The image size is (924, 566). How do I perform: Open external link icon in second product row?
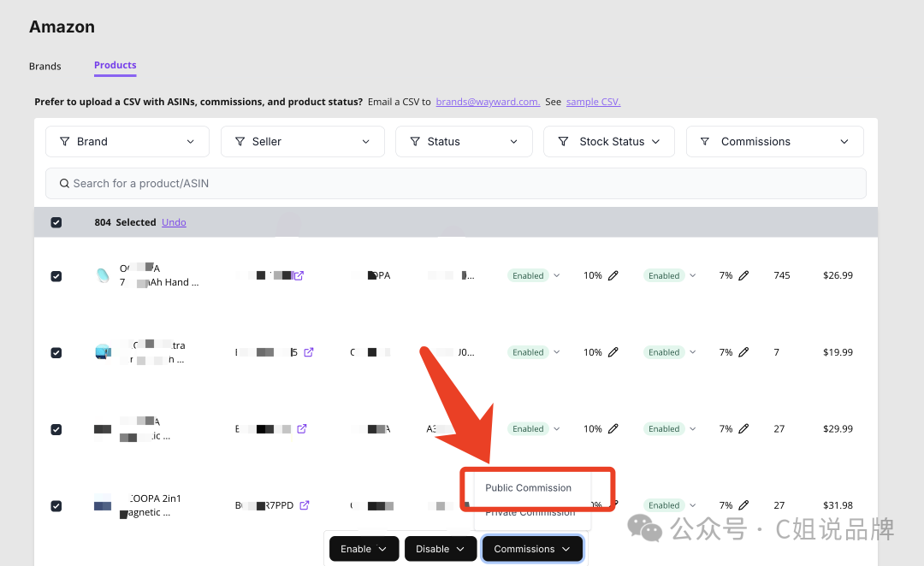[309, 352]
